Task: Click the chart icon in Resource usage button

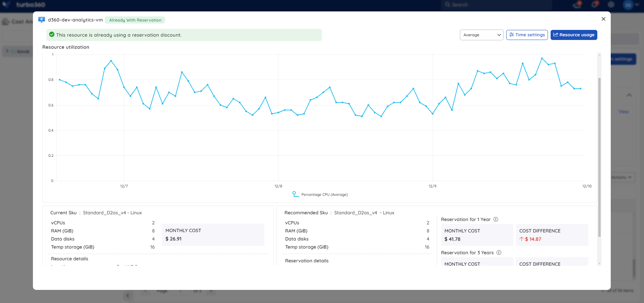Action: (556, 35)
